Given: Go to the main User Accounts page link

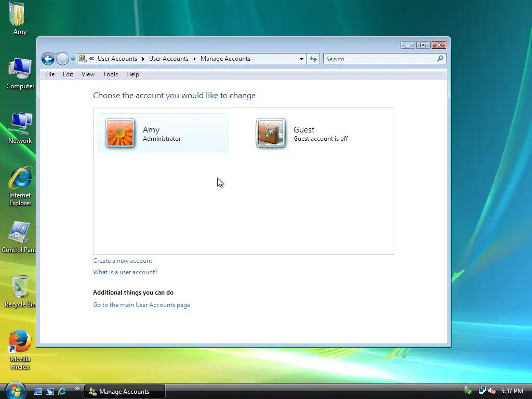Looking at the screenshot, I should (x=141, y=305).
